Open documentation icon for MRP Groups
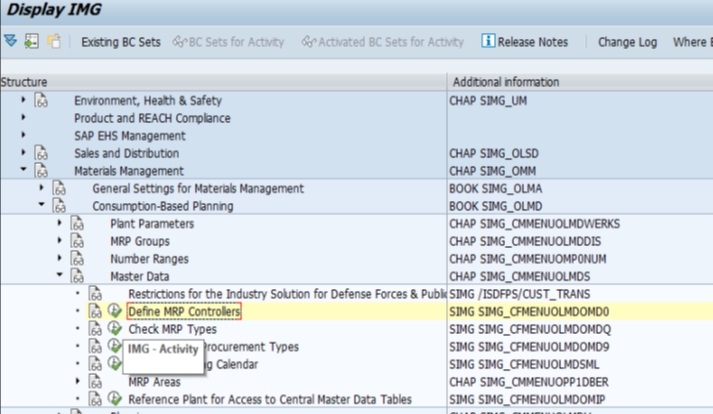Screen dimensions: 713x414 click(77, 241)
